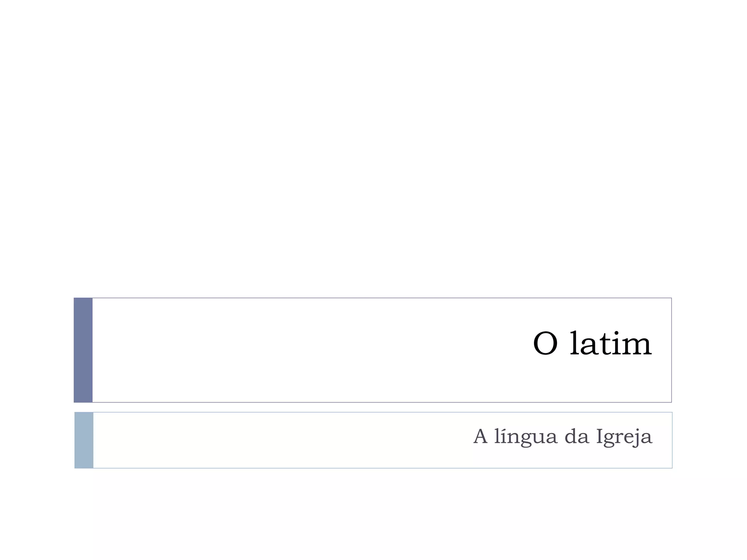This screenshot has width=747, height=560.
Task: Click empty space inside the title box
Action: (292, 350)
